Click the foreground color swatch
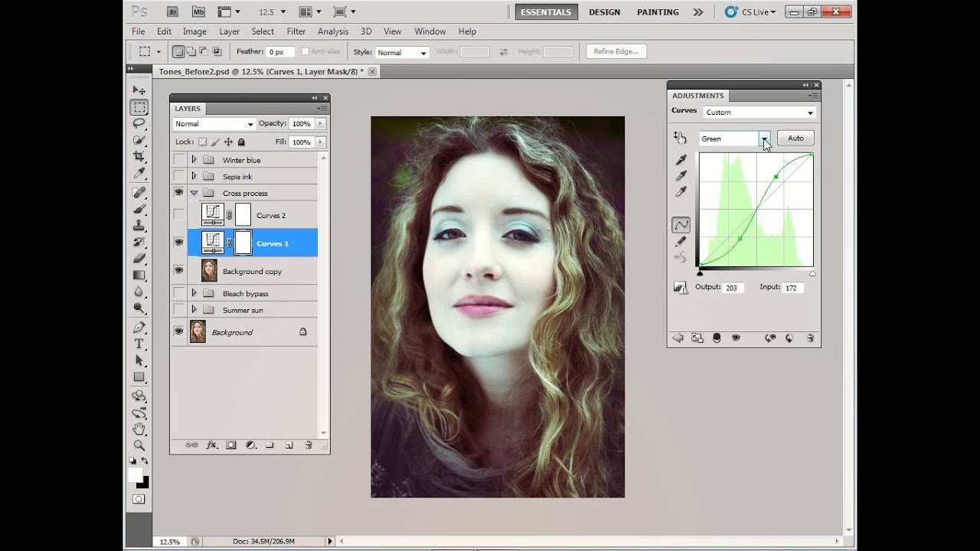The height and width of the screenshot is (551, 980). coord(135,475)
